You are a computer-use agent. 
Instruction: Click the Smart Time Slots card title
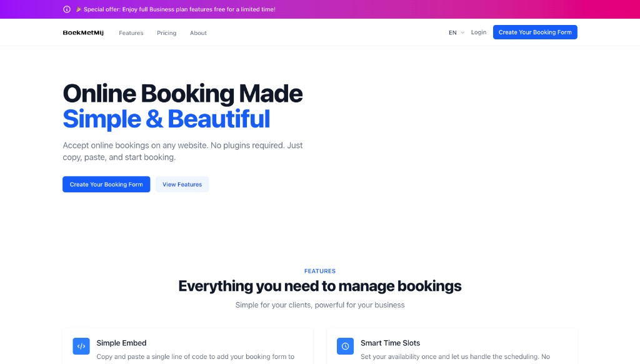390,343
